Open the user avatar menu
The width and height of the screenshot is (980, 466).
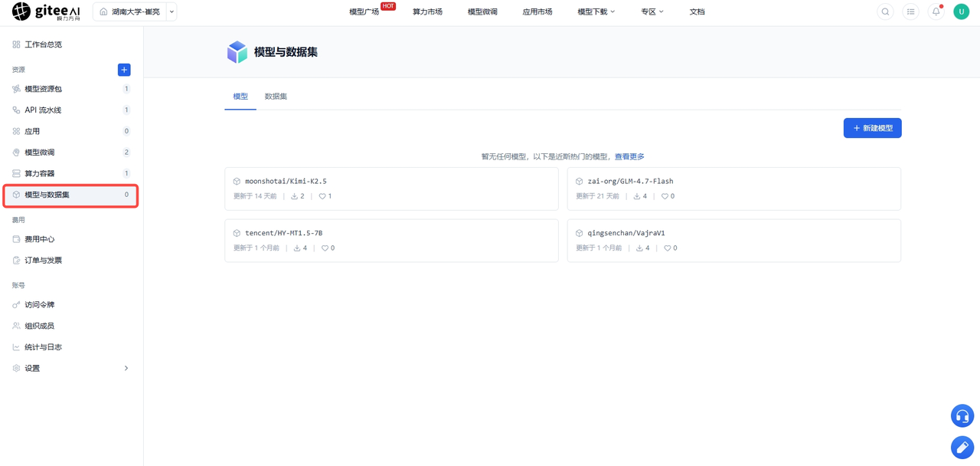(962, 11)
